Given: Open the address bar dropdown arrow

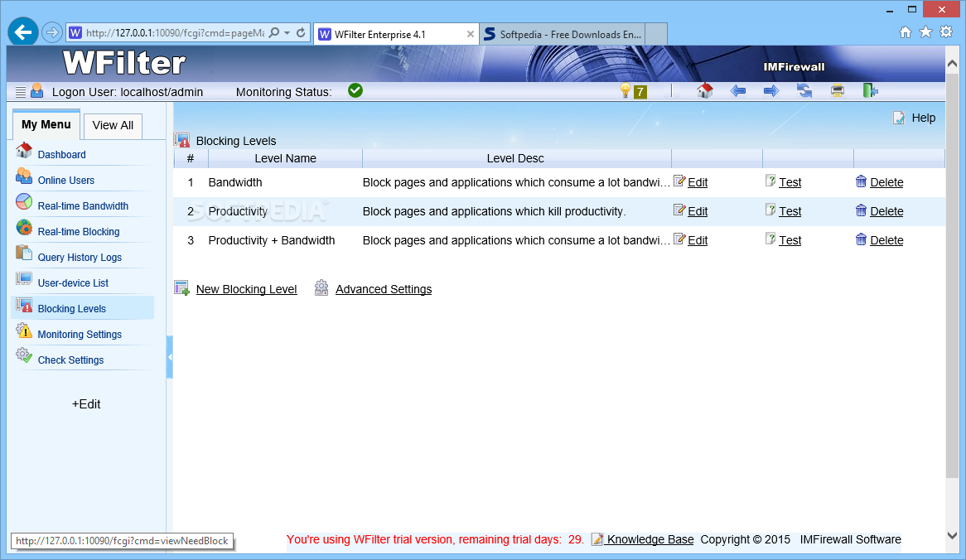Looking at the screenshot, I should pos(287,32).
